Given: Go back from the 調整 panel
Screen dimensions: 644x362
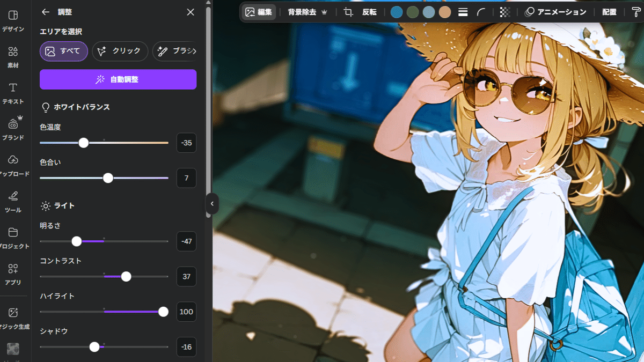Looking at the screenshot, I should 46,12.
